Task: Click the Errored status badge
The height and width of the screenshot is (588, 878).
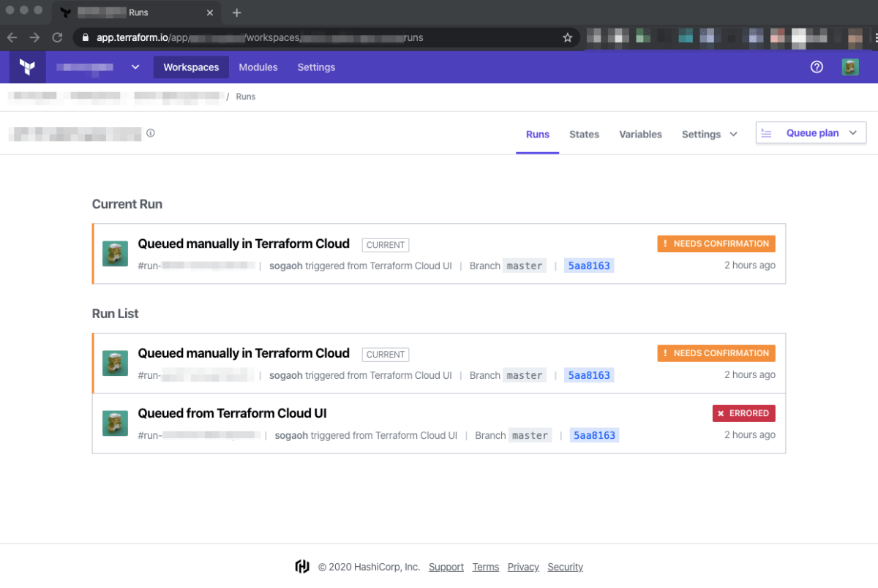Action: click(744, 413)
